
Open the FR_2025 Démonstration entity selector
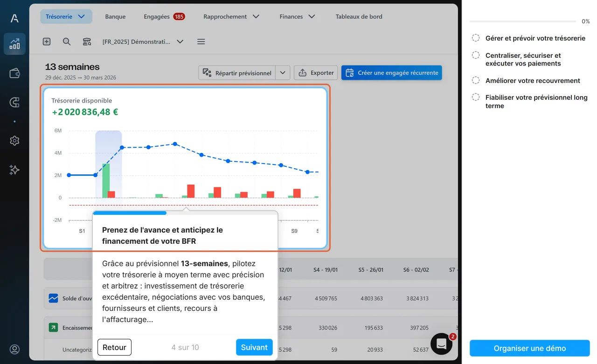(x=143, y=41)
